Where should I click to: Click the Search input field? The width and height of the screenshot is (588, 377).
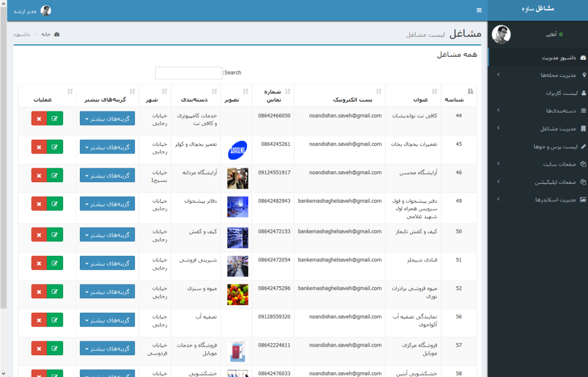[188, 73]
